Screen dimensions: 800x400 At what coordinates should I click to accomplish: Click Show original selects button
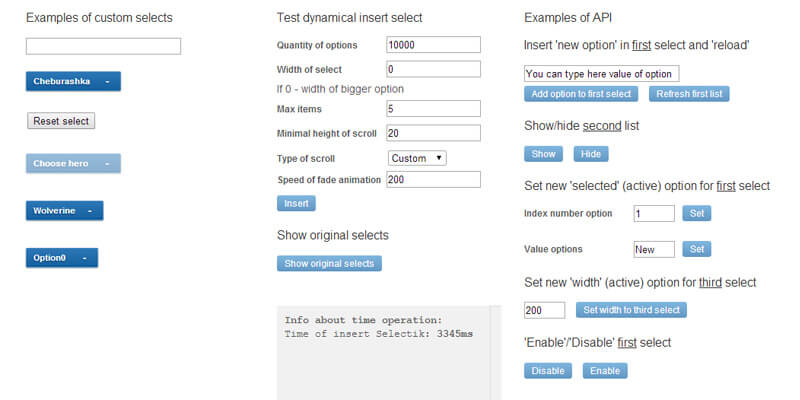329,263
